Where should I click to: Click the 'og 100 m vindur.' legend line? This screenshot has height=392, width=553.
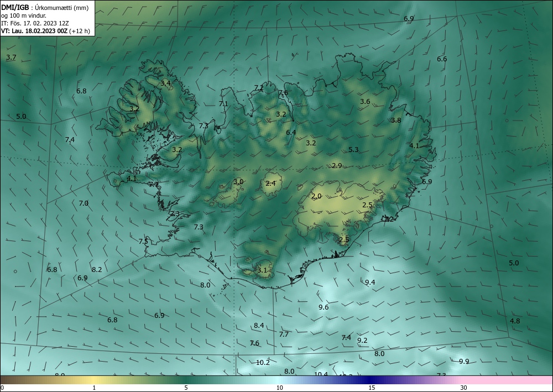pyautogui.click(x=24, y=15)
